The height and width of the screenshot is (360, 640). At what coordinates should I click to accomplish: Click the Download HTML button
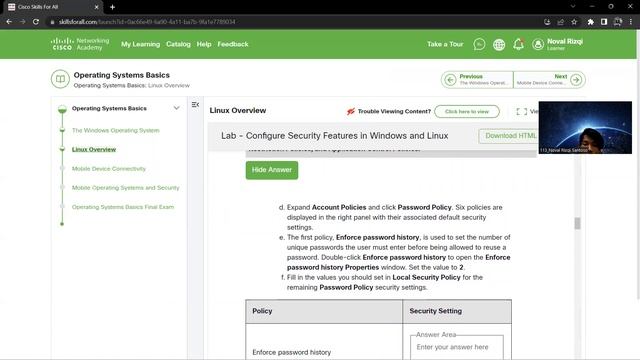pos(509,136)
